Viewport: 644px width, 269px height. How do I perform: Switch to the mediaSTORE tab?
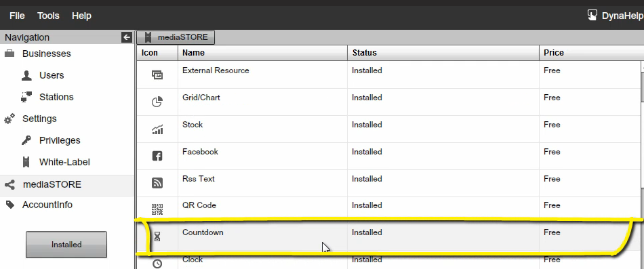click(176, 37)
